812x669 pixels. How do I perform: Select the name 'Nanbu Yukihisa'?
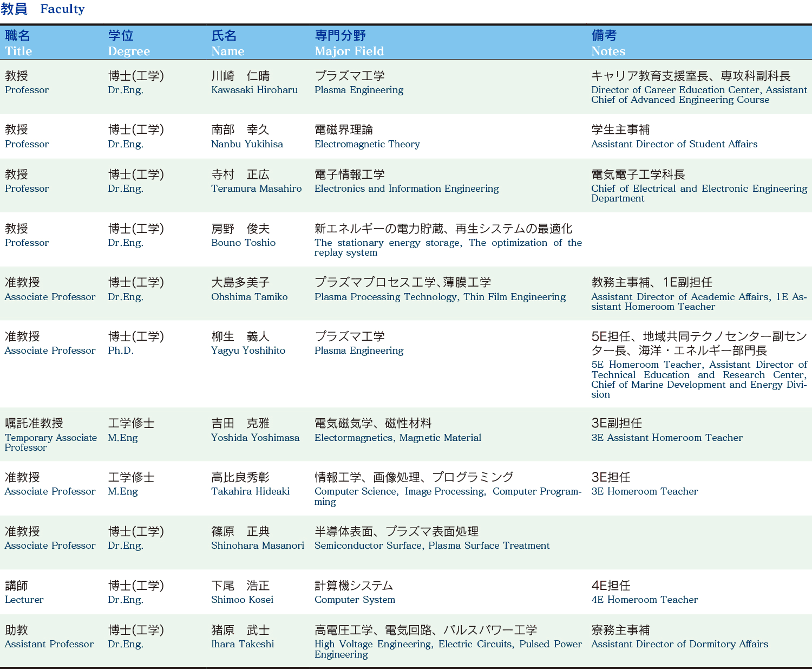click(x=247, y=144)
